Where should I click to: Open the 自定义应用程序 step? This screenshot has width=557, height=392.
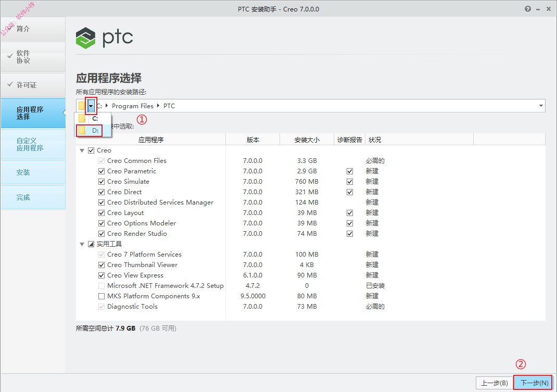33,144
